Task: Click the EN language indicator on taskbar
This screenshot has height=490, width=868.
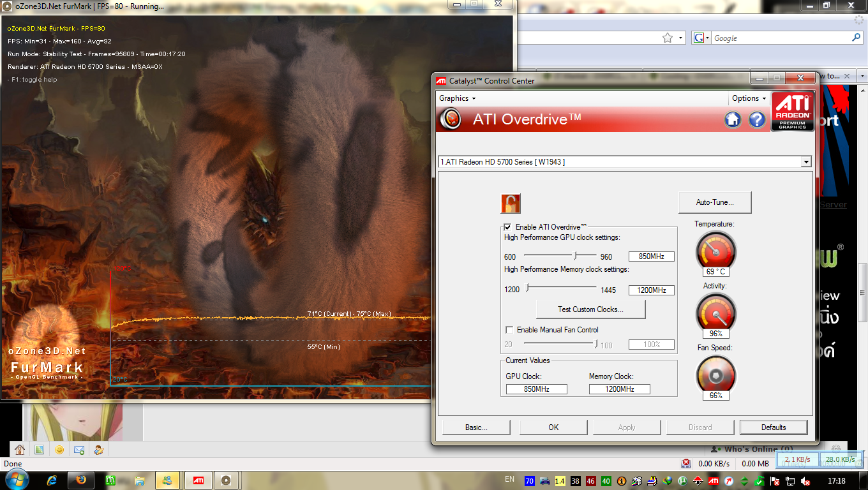Action: click(509, 479)
